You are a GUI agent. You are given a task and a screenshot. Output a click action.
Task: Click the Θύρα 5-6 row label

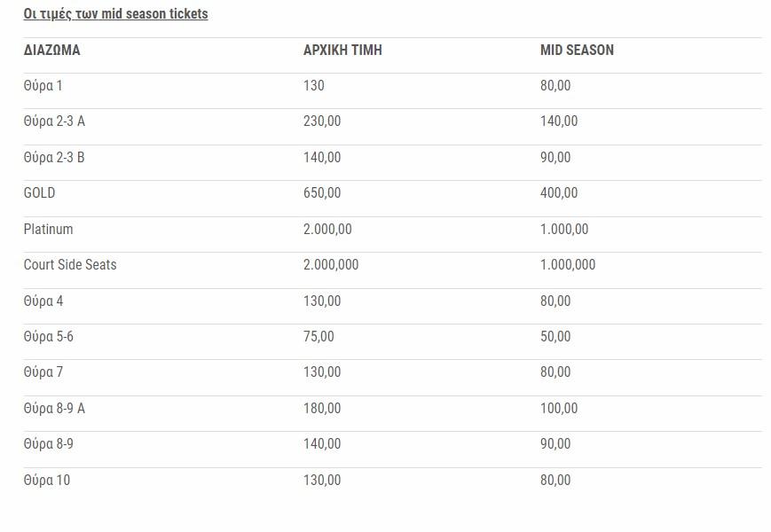[48, 337]
